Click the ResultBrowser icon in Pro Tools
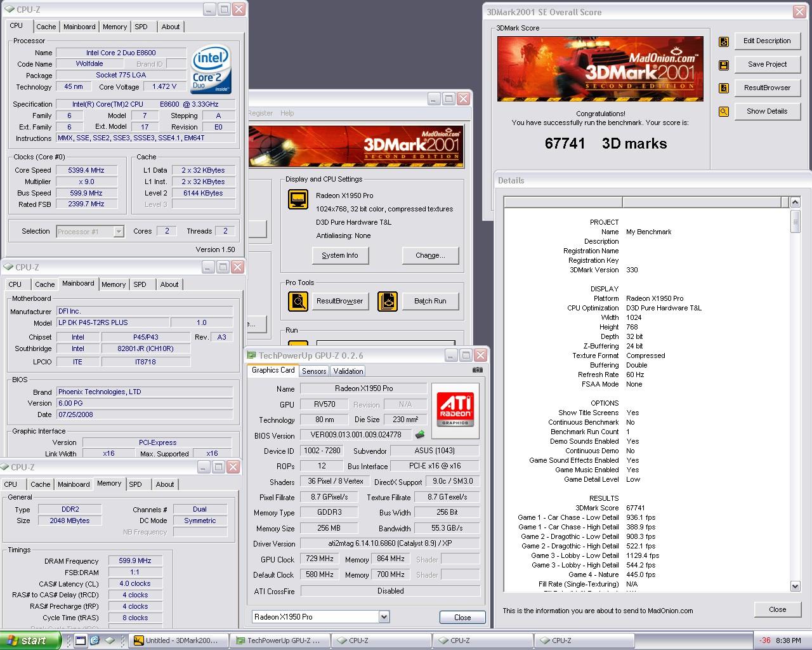 click(x=298, y=301)
